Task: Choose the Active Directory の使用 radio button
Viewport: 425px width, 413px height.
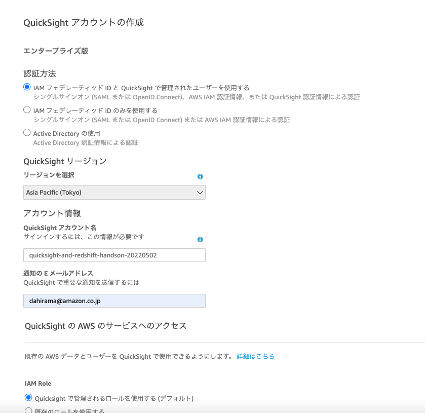Action: tap(27, 132)
